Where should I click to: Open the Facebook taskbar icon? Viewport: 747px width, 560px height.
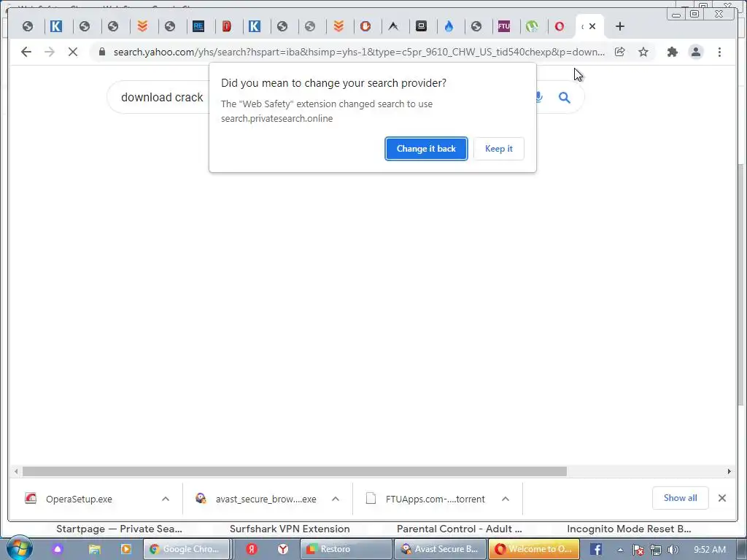[x=596, y=549]
